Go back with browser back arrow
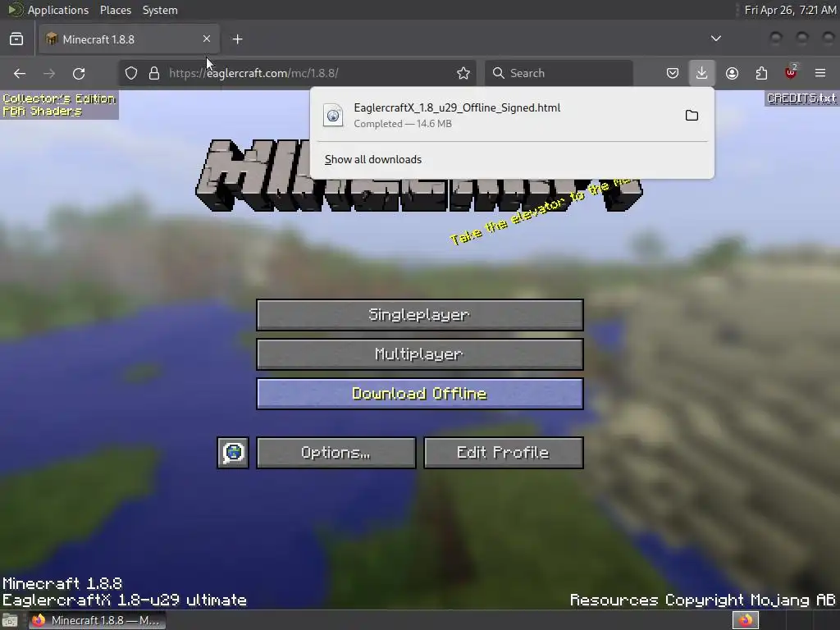 (20, 73)
